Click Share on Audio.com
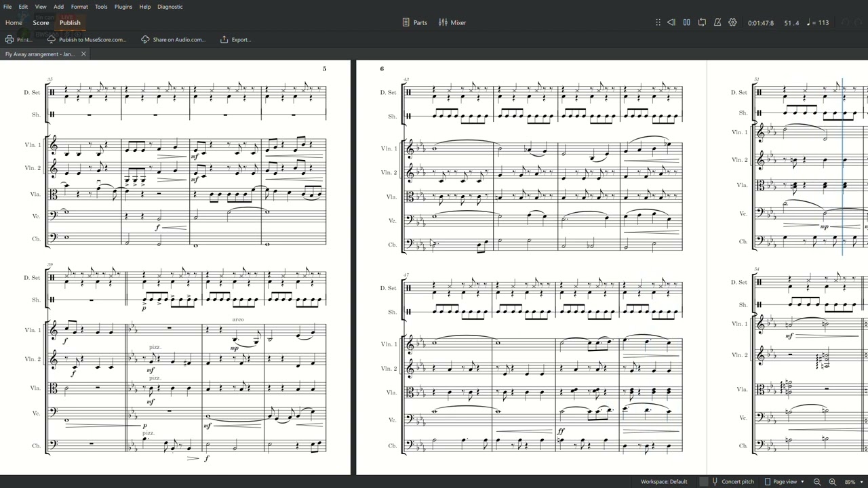The height and width of the screenshot is (488, 868). (x=173, y=39)
